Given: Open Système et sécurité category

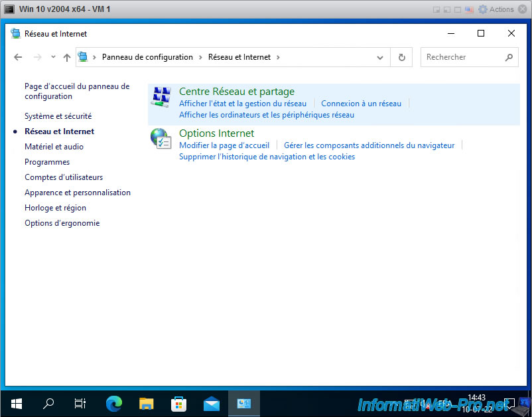Looking at the screenshot, I should click(x=58, y=116).
